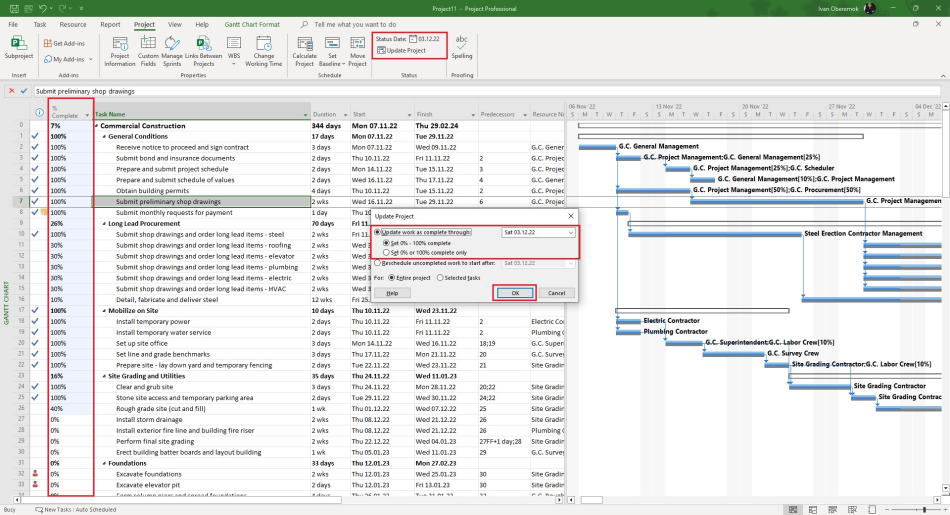Image resolution: width=950 pixels, height=515 pixels.
Task: Switch to Report view in status bar
Action: [872, 510]
